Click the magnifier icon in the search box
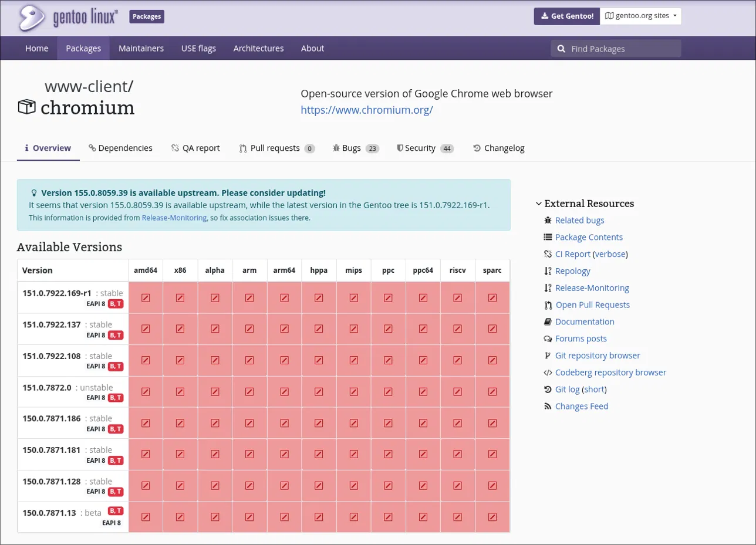 tap(561, 49)
